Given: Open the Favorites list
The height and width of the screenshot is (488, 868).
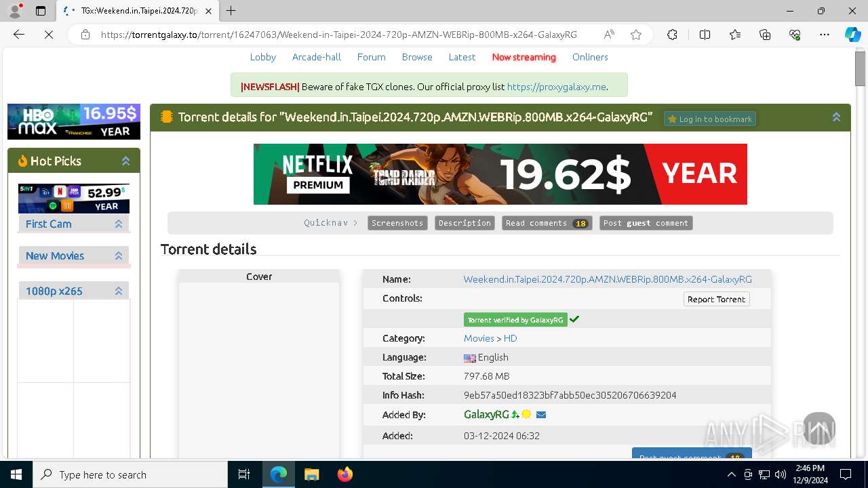Looking at the screenshot, I should pos(735,35).
